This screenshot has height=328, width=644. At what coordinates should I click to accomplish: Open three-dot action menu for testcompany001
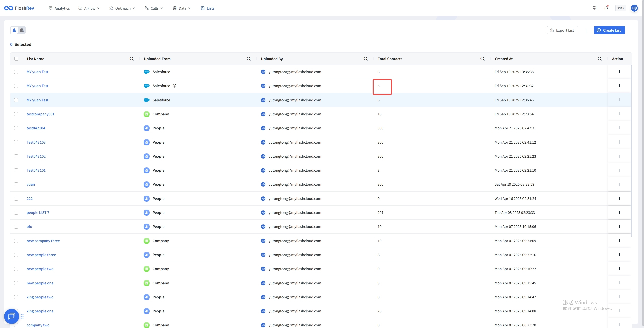click(x=619, y=114)
